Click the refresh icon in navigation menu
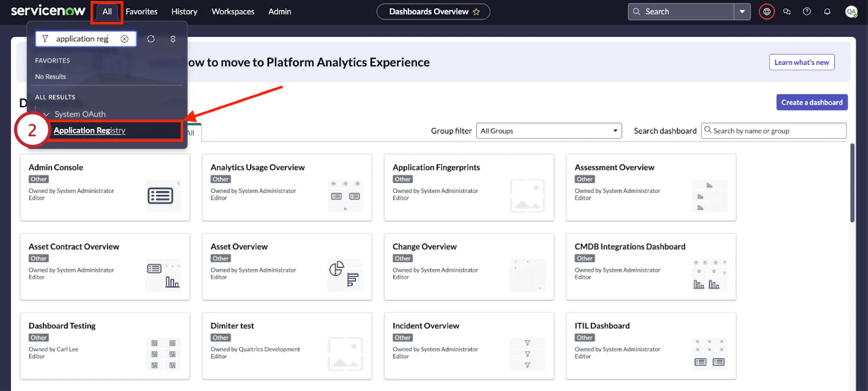The image size is (868, 391). tap(151, 39)
